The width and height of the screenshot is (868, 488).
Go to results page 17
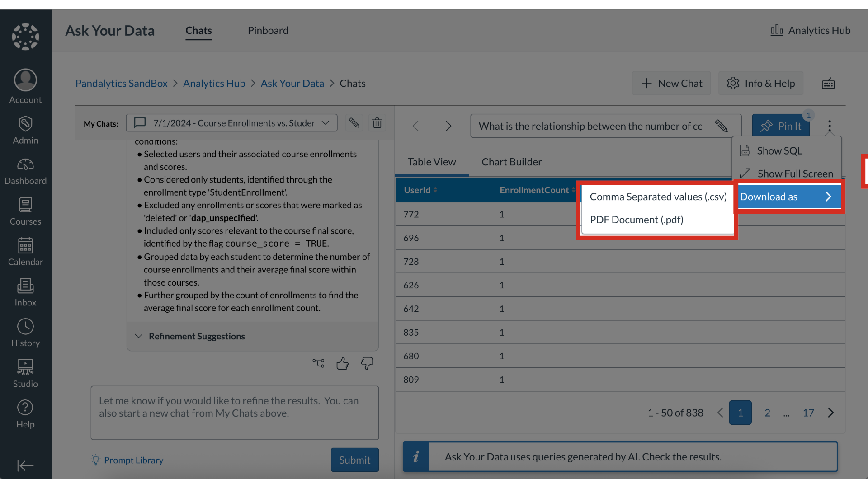pos(808,413)
